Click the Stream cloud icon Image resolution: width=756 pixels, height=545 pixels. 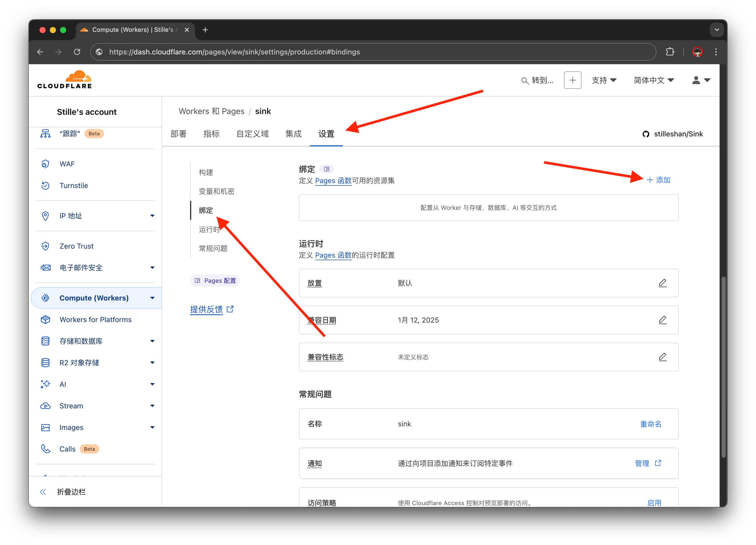pos(45,406)
